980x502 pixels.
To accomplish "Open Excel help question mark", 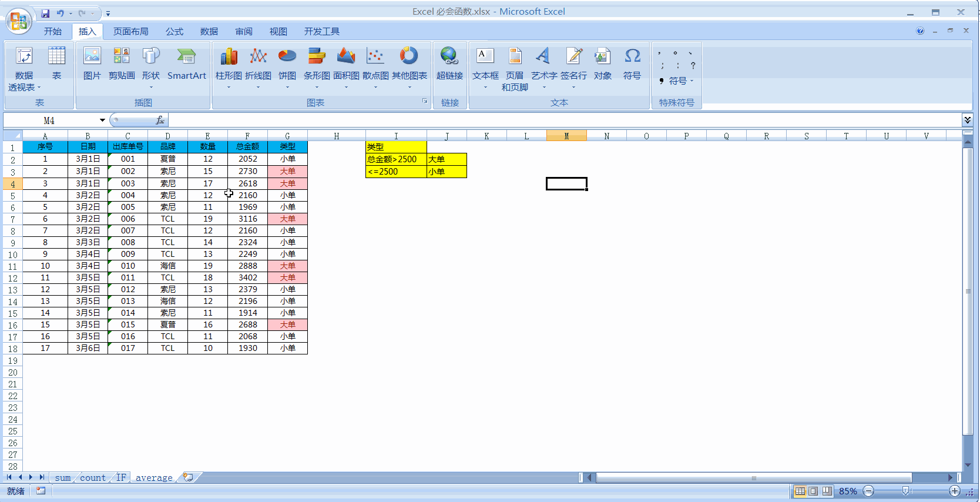I will [x=920, y=31].
